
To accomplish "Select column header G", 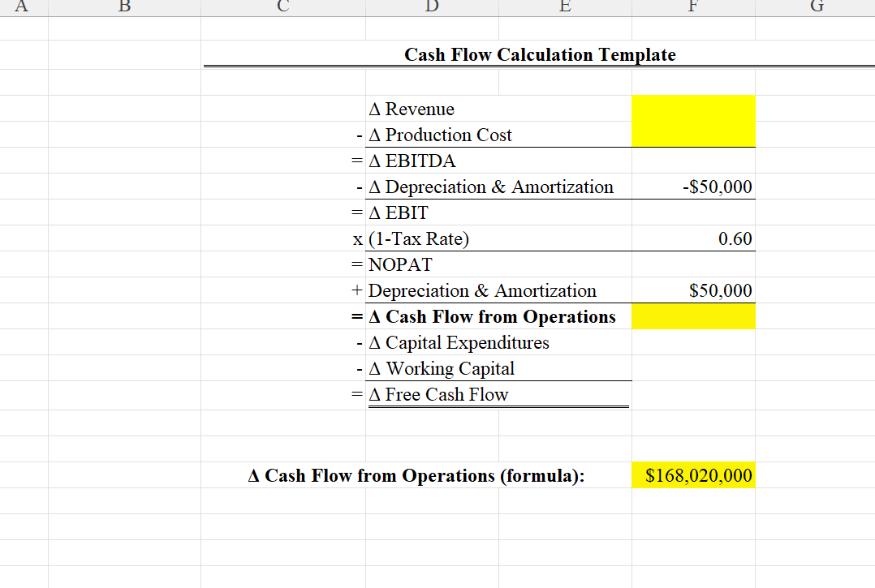I will [x=816, y=7].
